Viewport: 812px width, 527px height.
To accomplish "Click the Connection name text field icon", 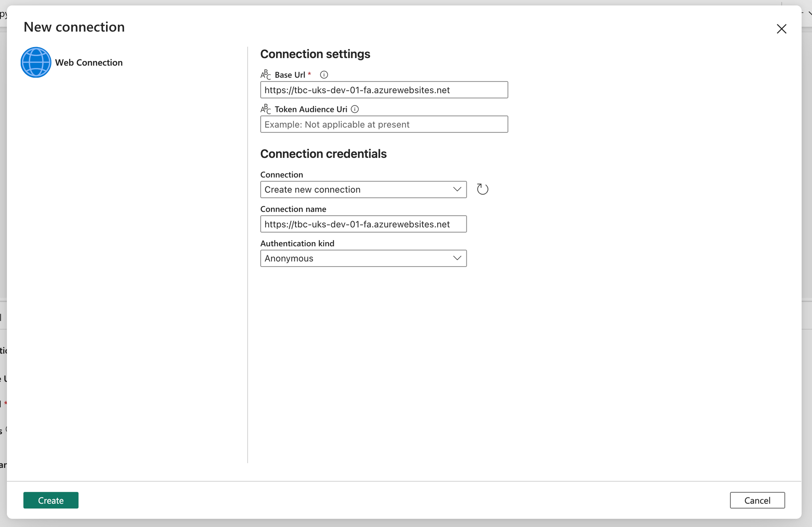I will [363, 224].
